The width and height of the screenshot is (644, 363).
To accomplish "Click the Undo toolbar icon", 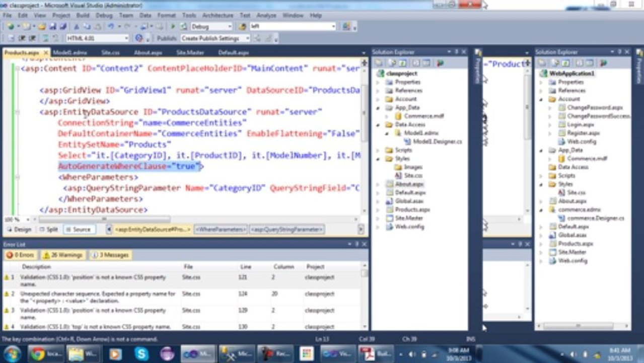I will (x=111, y=27).
